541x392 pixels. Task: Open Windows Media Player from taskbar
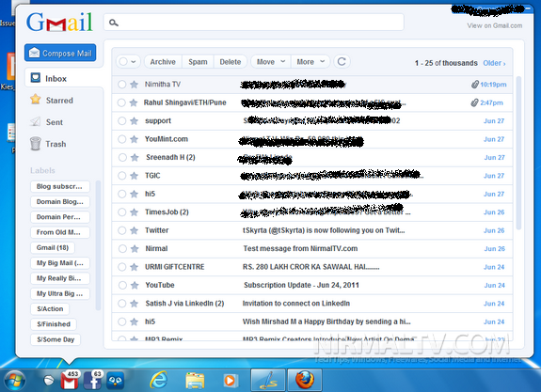[230, 381]
